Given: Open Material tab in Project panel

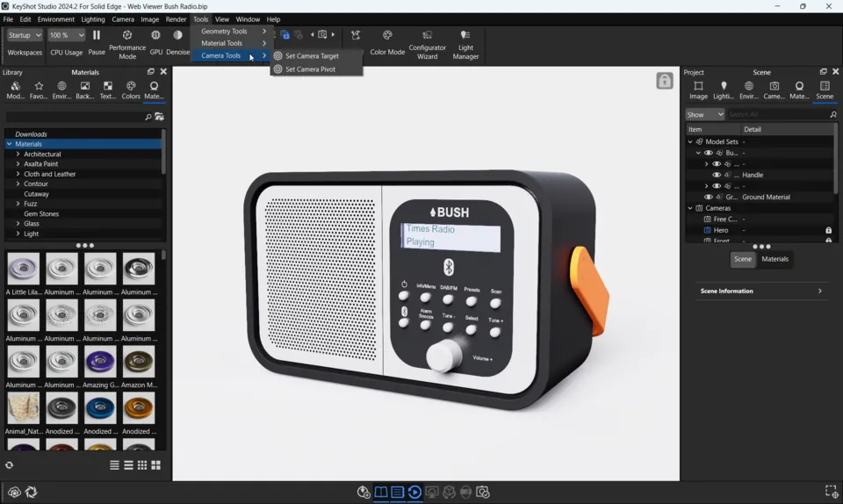Looking at the screenshot, I should click(799, 90).
